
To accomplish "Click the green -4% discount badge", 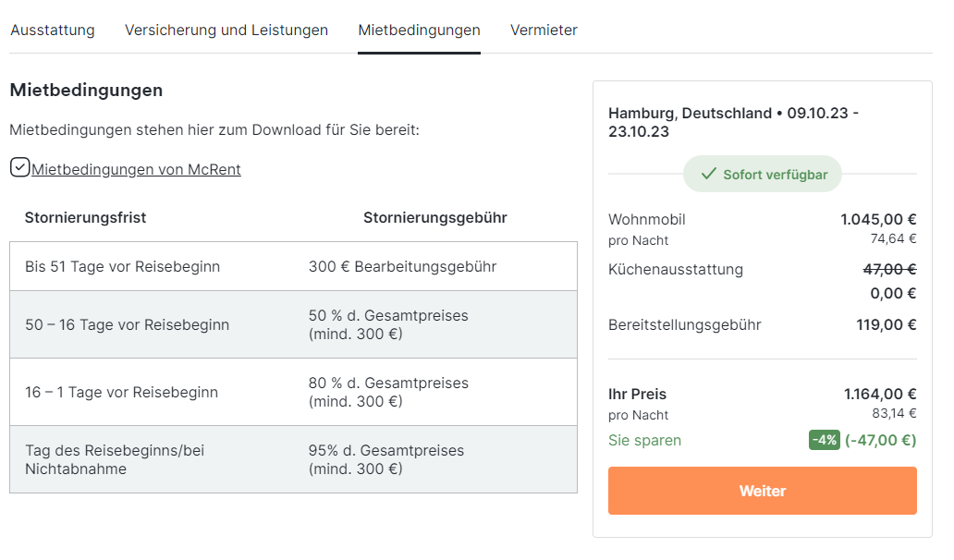I will [825, 440].
